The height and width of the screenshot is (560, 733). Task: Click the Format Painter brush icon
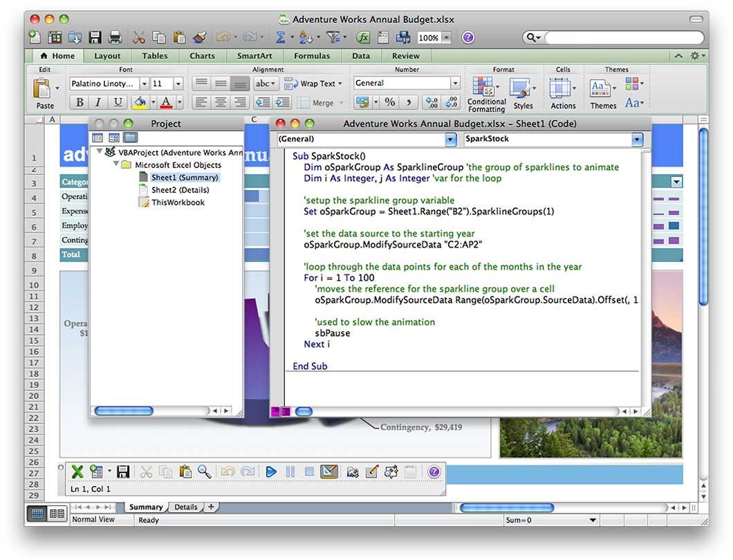tap(200, 37)
